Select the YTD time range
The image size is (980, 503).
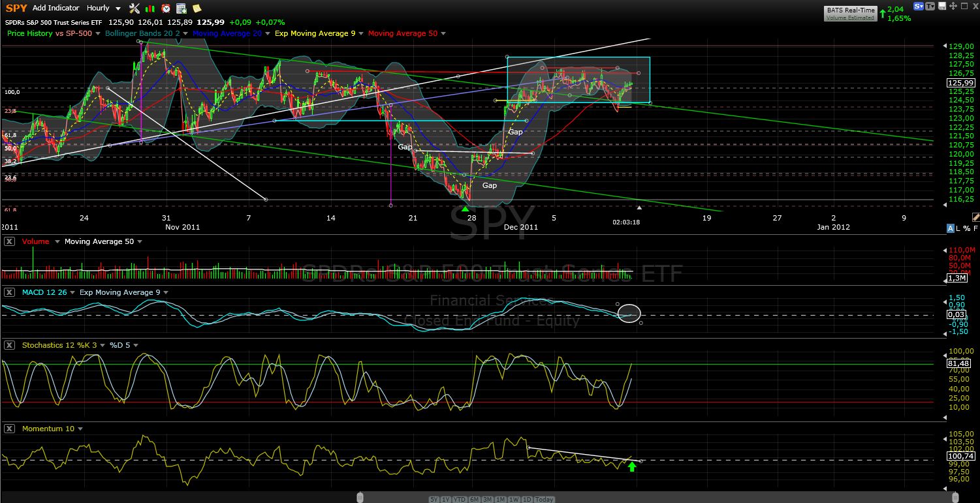coord(459,499)
